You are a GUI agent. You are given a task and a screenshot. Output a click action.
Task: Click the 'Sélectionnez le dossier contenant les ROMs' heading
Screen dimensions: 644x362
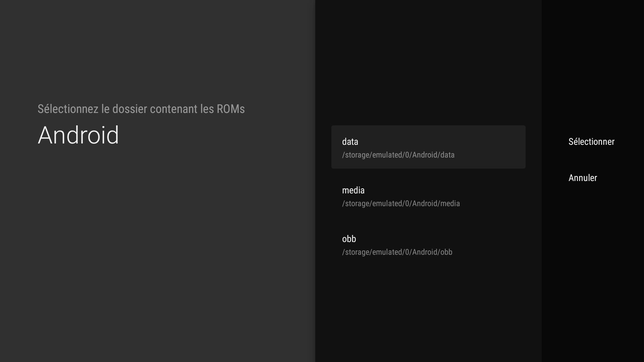tap(141, 109)
